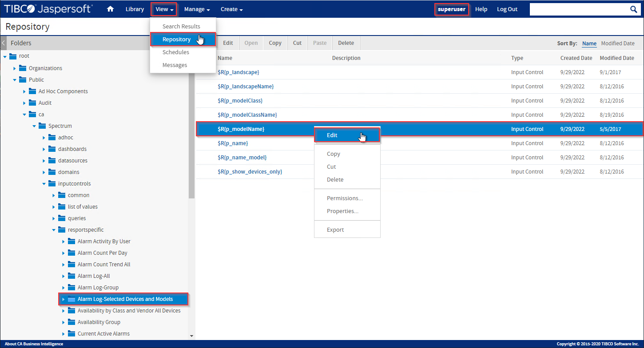Select Permissions... in the context menu
644x348 pixels.
[x=345, y=198]
